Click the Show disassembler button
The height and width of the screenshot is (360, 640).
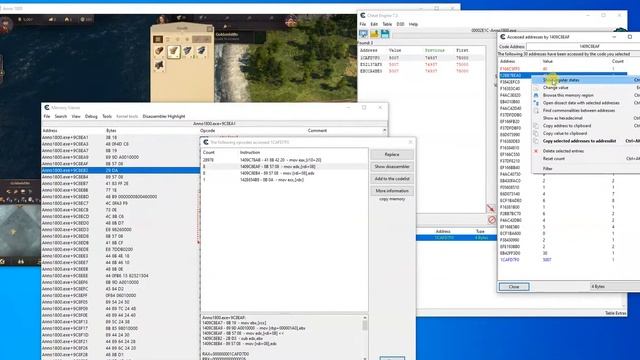point(392,167)
